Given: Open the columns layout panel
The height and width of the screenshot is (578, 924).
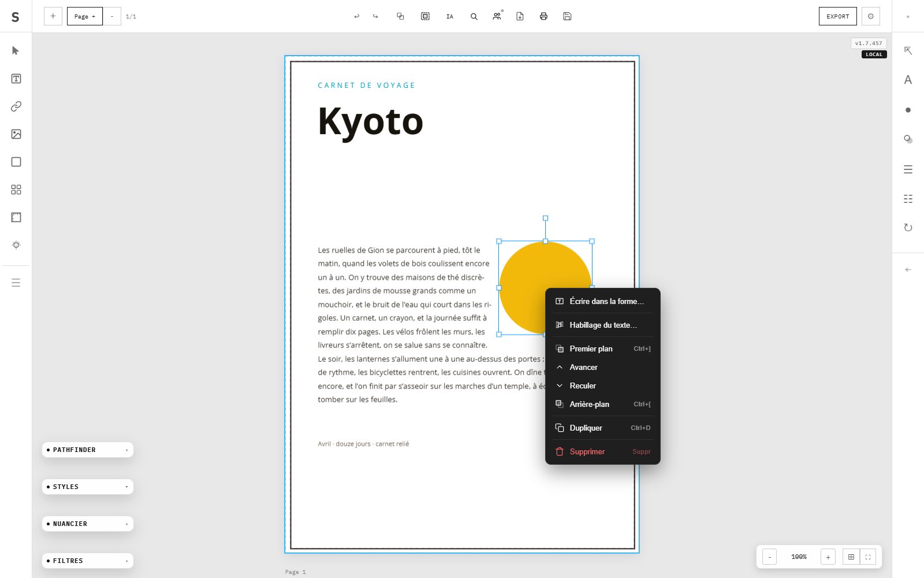Looking at the screenshot, I should tap(908, 199).
